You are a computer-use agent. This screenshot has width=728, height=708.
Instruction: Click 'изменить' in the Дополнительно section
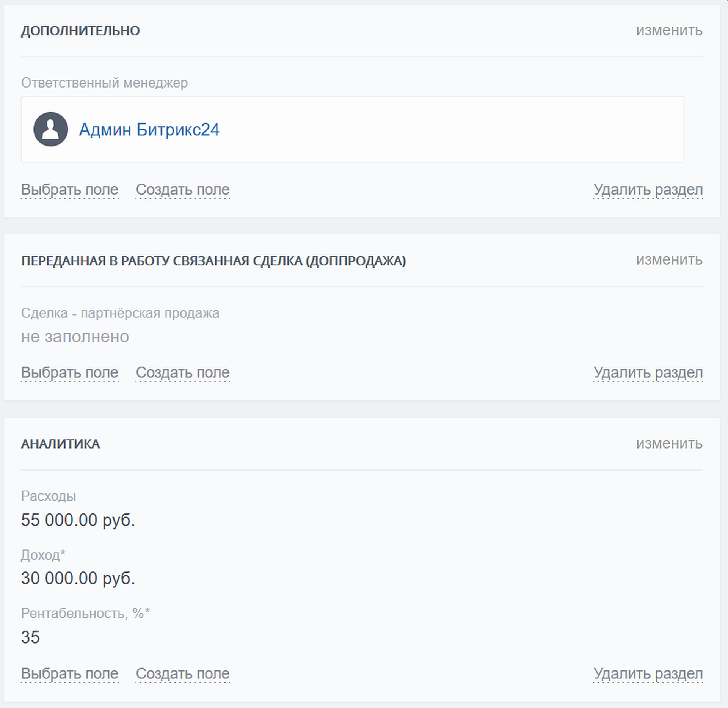(x=669, y=30)
